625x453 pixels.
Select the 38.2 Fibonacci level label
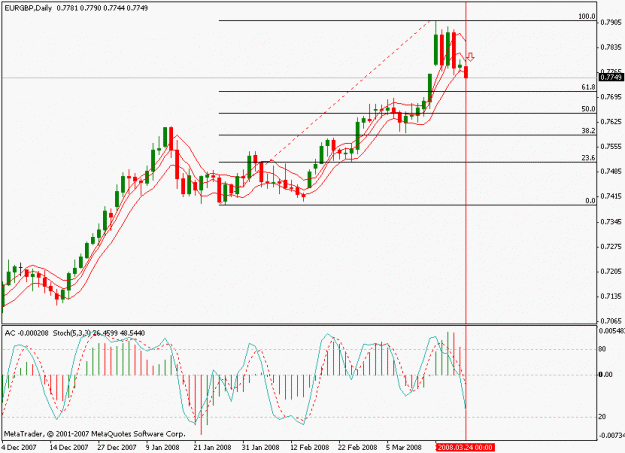click(x=588, y=131)
